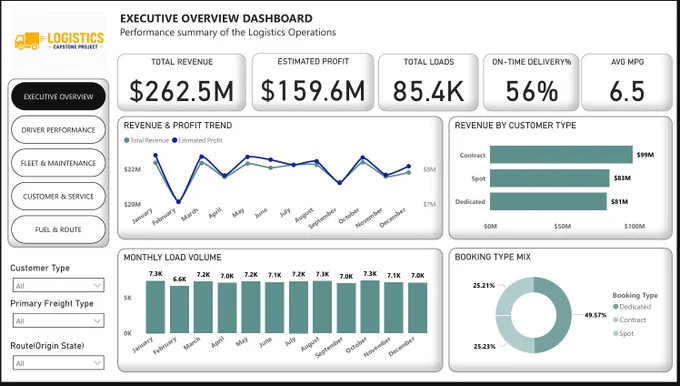Image resolution: width=680 pixels, height=386 pixels.
Task: Go to the Fleet & Maintenance page
Action: [59, 163]
